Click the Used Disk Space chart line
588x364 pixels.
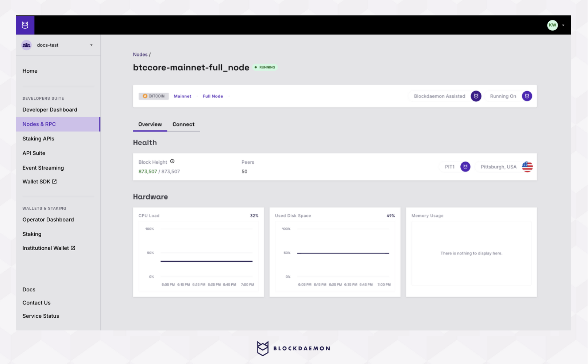pyautogui.click(x=343, y=253)
